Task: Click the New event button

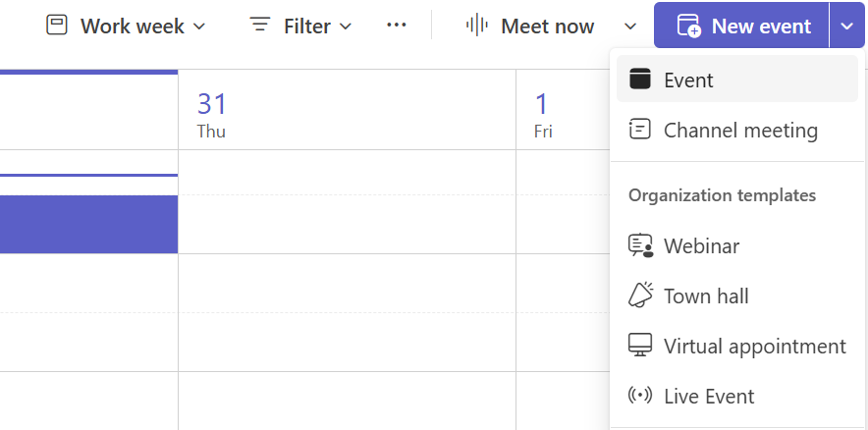Action: [741, 26]
